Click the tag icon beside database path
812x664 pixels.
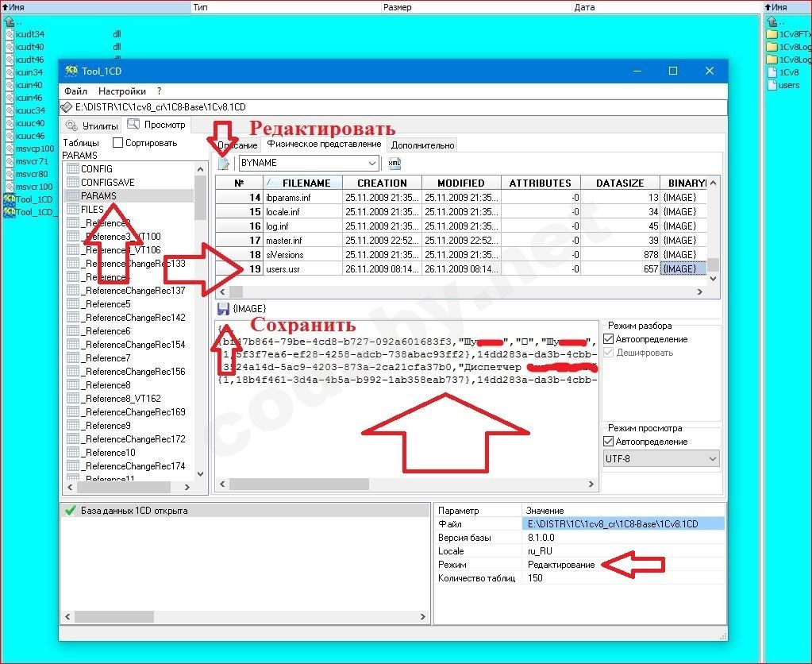pos(67,107)
